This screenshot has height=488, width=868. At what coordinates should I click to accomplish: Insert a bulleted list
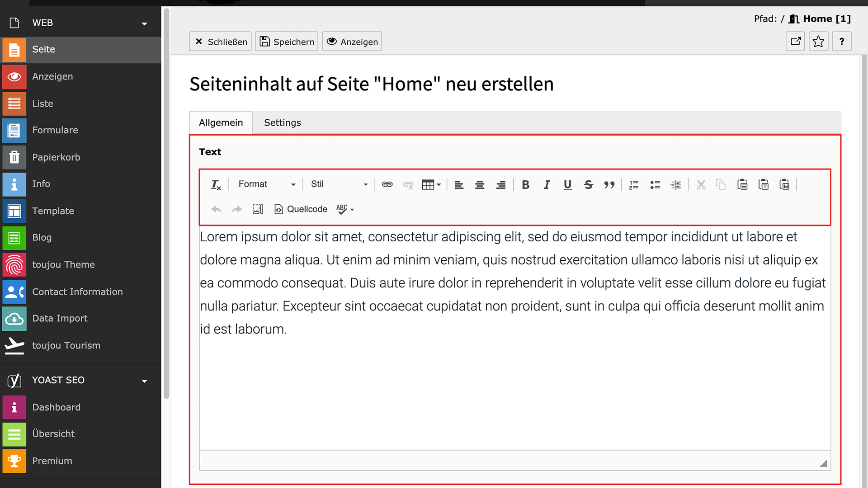pos(655,184)
